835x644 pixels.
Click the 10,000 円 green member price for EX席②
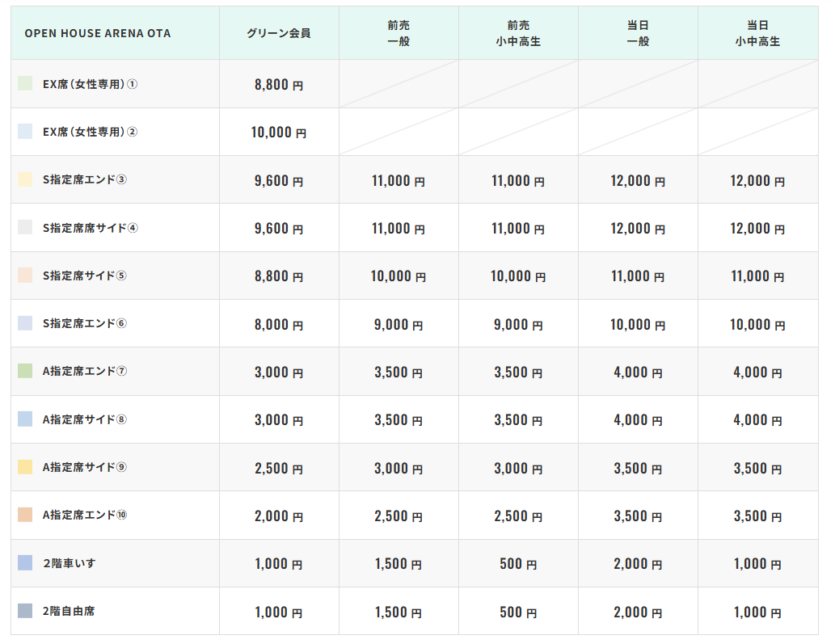[279, 133]
